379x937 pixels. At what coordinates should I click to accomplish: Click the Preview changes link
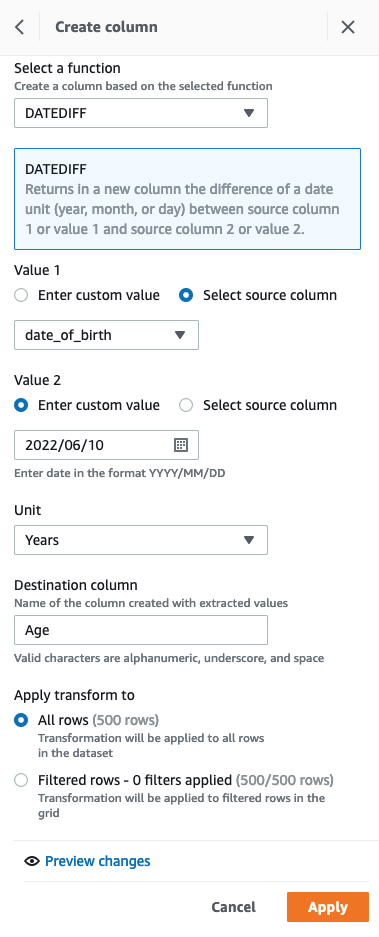click(x=97, y=861)
